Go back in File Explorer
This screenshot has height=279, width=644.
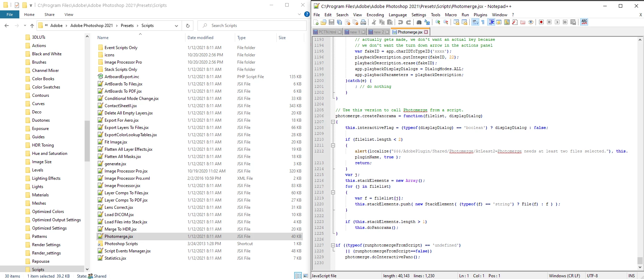(7, 26)
